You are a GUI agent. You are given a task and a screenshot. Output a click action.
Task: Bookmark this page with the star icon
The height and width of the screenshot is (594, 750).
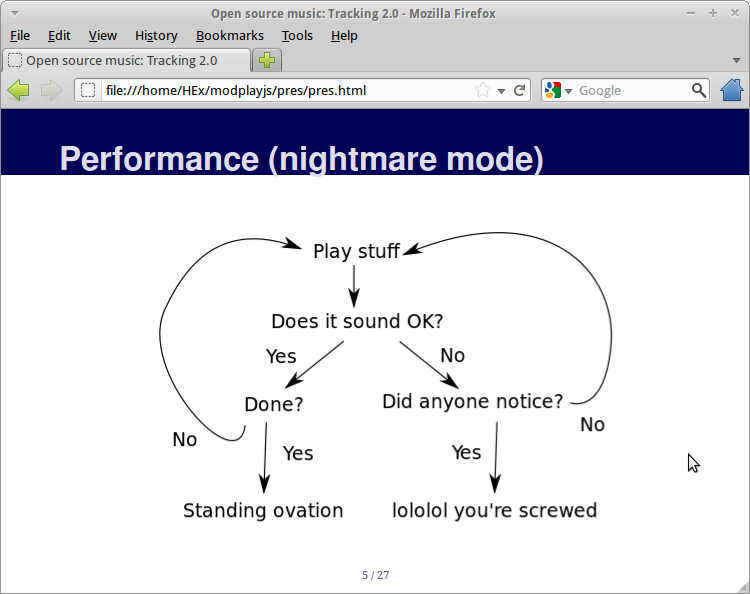point(483,90)
